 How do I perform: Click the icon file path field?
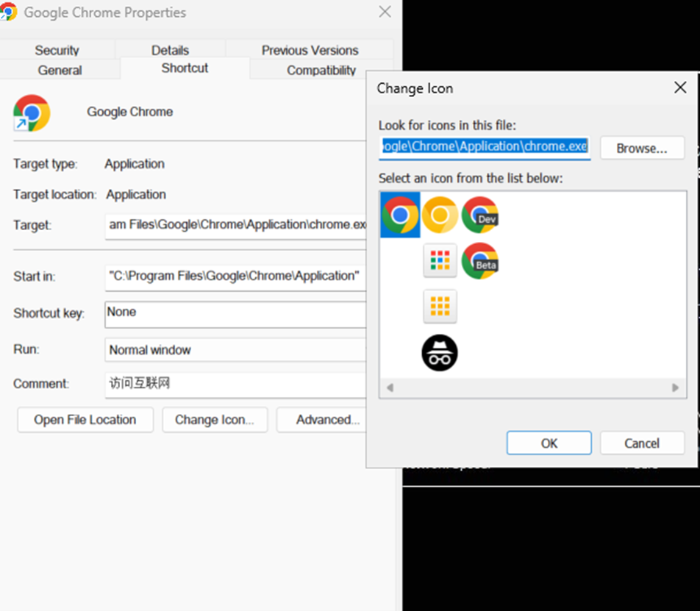coord(485,147)
